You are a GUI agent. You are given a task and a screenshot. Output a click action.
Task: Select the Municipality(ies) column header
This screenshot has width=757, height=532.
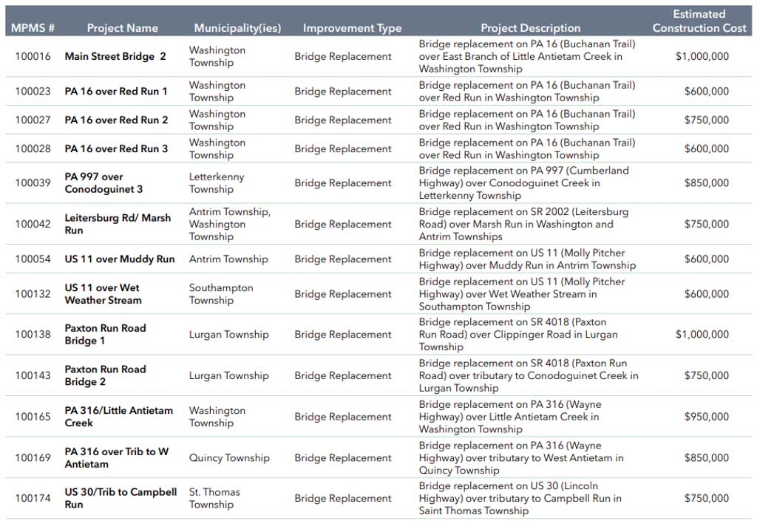click(x=237, y=28)
